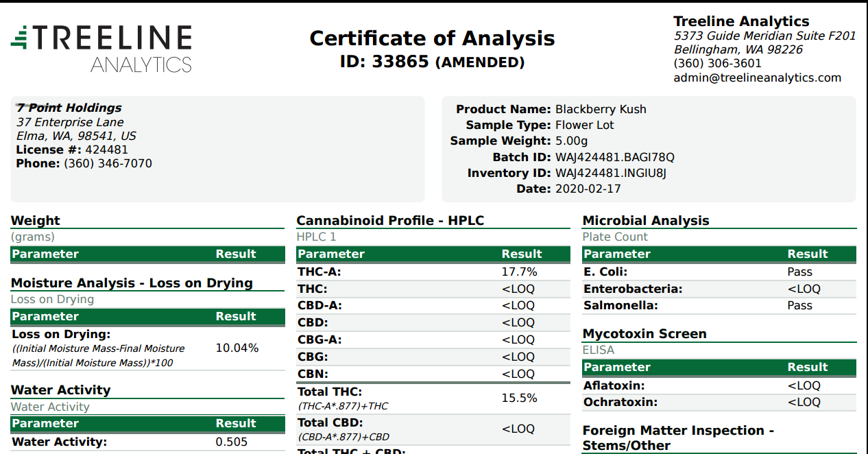Image resolution: width=868 pixels, height=454 pixels.
Task: Click the Result header in the Microbial table
Action: click(x=808, y=254)
